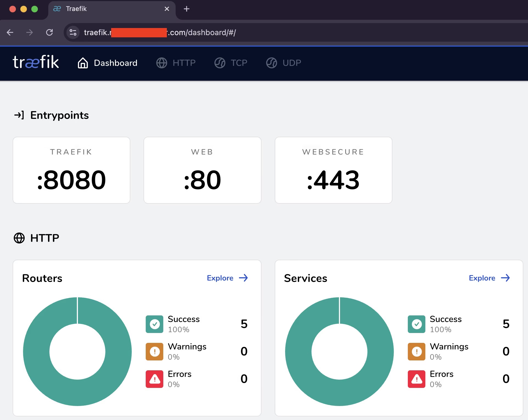Viewport: 528px width, 420px height.
Task: Click the TCP icon in navbar
Action: click(220, 63)
